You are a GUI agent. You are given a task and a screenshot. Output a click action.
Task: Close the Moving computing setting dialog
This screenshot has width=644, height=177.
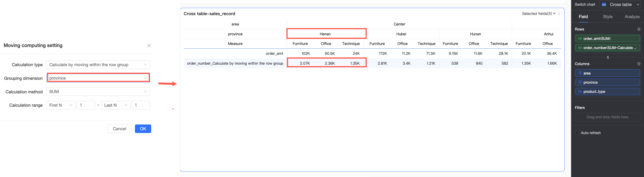tap(149, 45)
